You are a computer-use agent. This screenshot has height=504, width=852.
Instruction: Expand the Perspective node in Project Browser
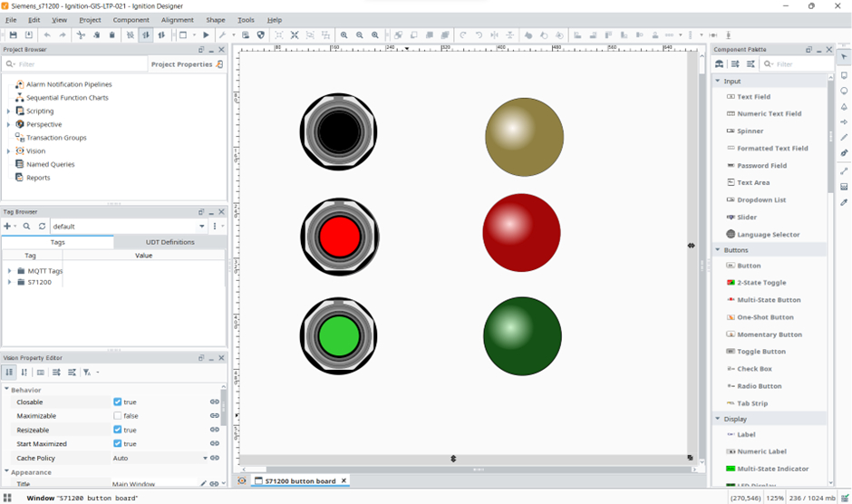pyautogui.click(x=8, y=124)
